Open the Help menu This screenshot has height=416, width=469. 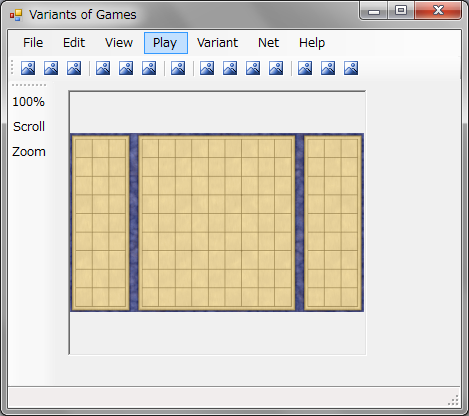(x=312, y=43)
